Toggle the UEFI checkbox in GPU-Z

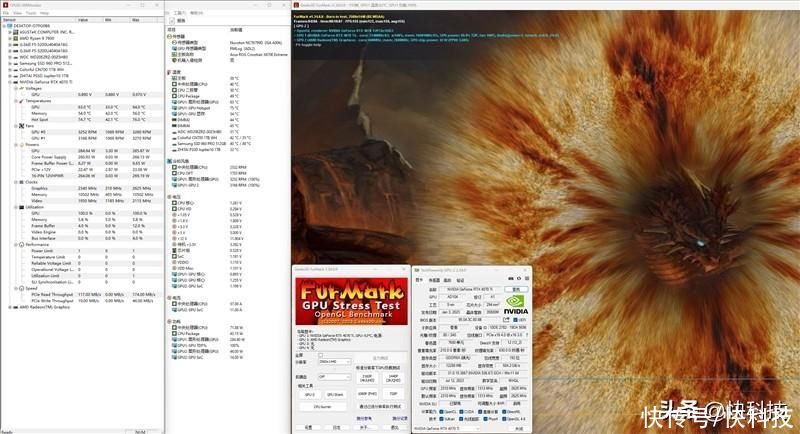[515, 320]
